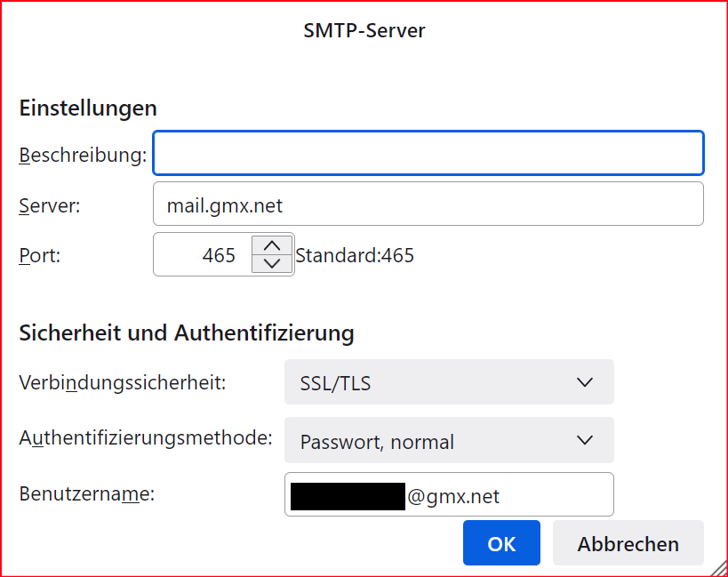Click the Server label
The width and height of the screenshot is (728, 577).
(49, 205)
